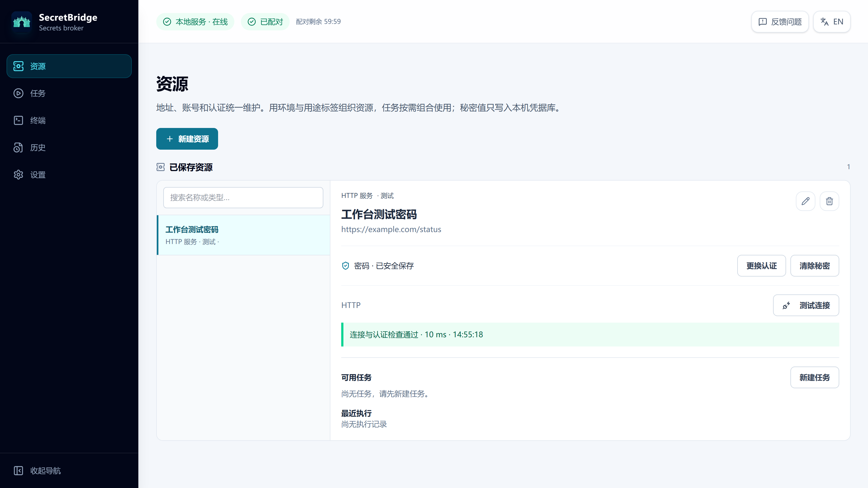
Task: Click the 清除秘密 button
Action: pos(814,266)
